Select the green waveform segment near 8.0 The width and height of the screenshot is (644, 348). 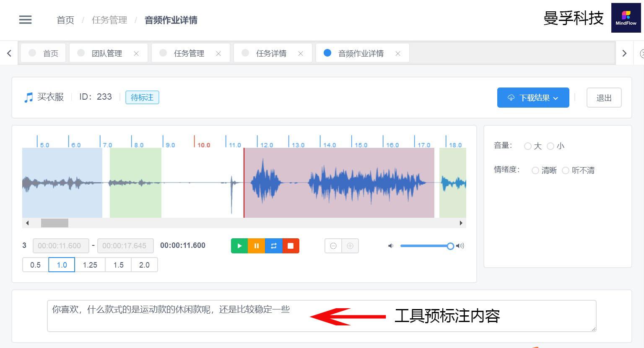[x=135, y=183]
